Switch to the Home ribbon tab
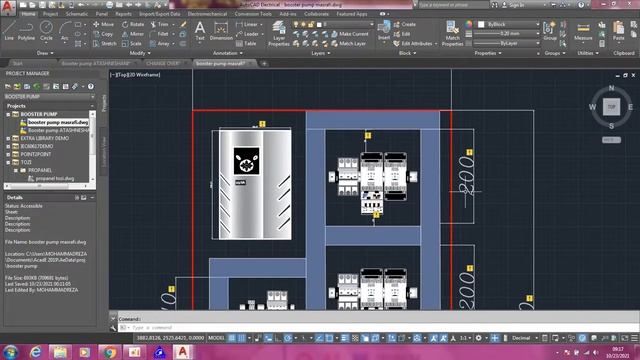This screenshot has width=640, height=360. point(28,14)
